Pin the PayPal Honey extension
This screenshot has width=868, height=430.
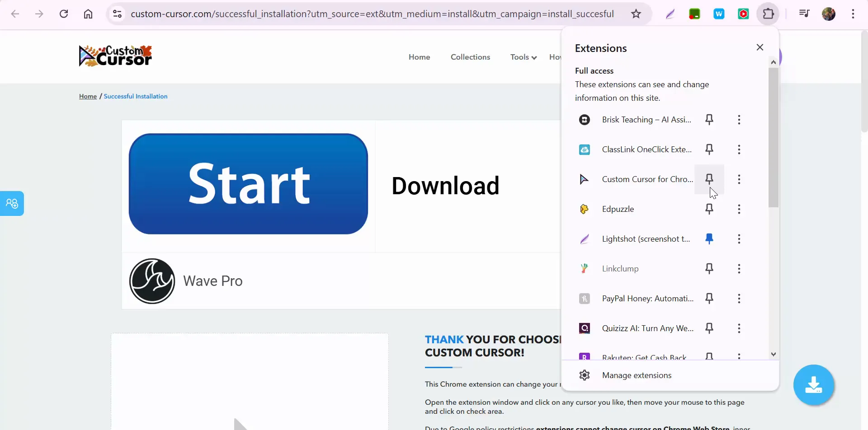tap(709, 299)
